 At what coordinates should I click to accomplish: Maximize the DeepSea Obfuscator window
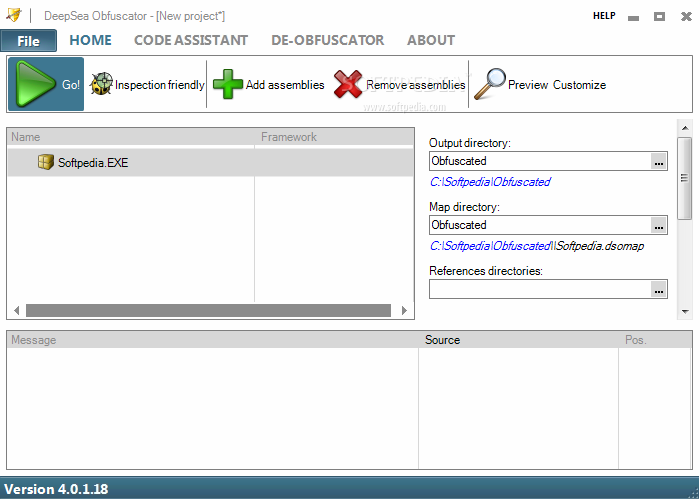(659, 17)
